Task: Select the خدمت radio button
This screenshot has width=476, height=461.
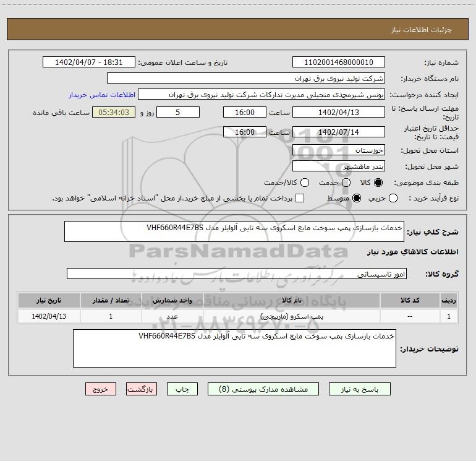Action: pyautogui.click(x=346, y=183)
